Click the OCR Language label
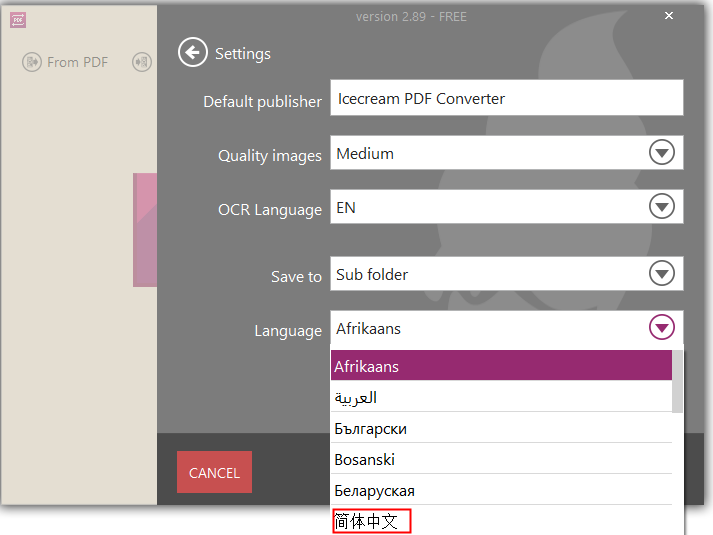 coord(270,210)
